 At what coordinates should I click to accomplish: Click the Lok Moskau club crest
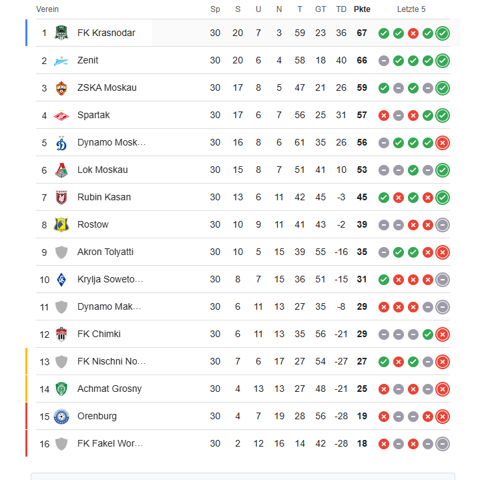(61, 170)
